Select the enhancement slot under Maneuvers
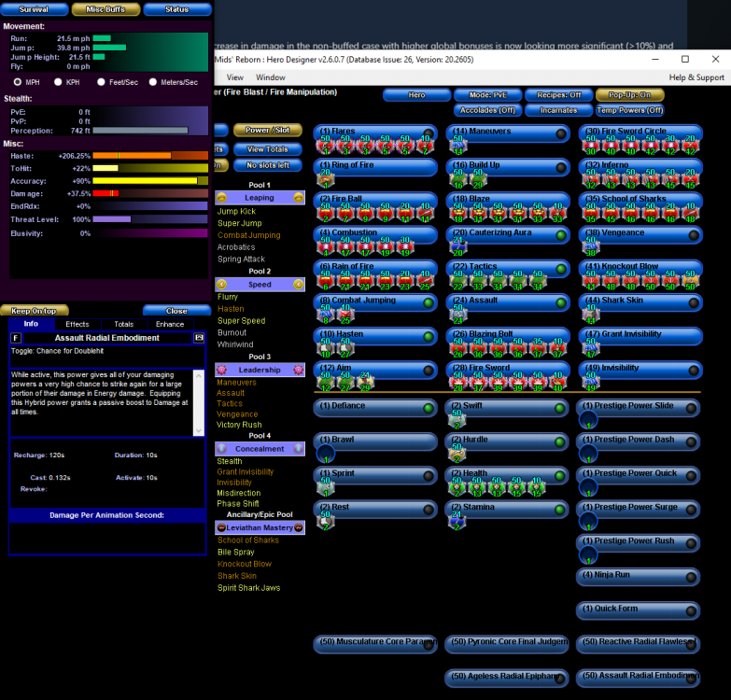The height and width of the screenshot is (700, 731). pos(458,147)
